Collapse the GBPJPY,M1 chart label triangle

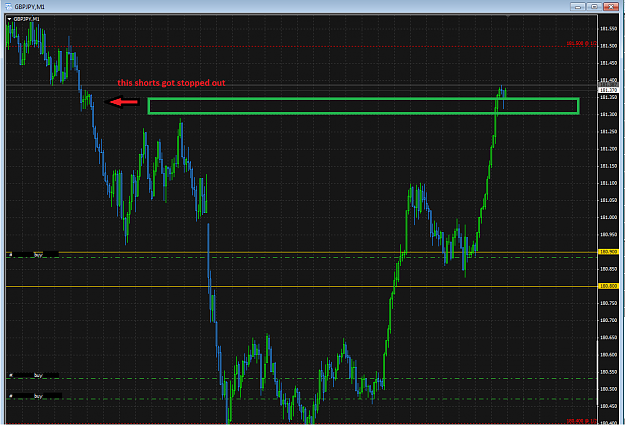click(9, 19)
